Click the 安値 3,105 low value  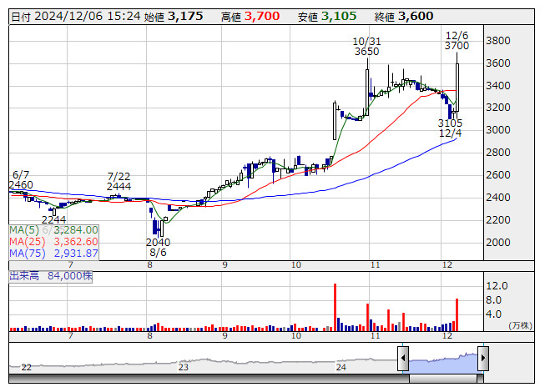point(327,17)
